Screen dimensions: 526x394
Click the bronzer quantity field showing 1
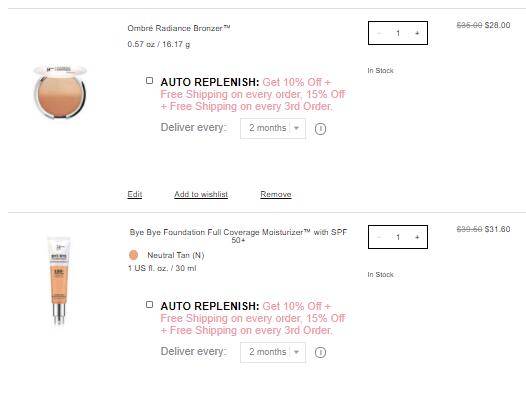click(x=398, y=33)
